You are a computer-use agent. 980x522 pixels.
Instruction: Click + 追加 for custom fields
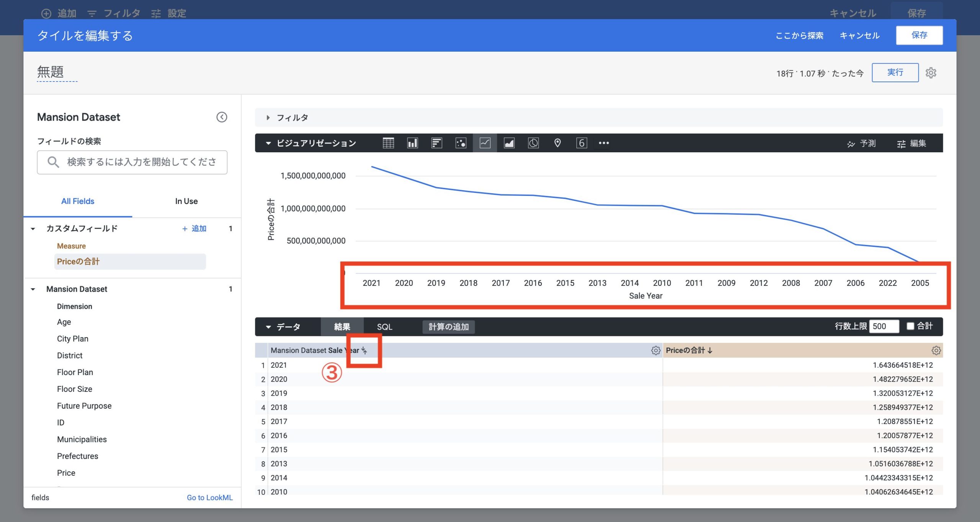pos(194,228)
